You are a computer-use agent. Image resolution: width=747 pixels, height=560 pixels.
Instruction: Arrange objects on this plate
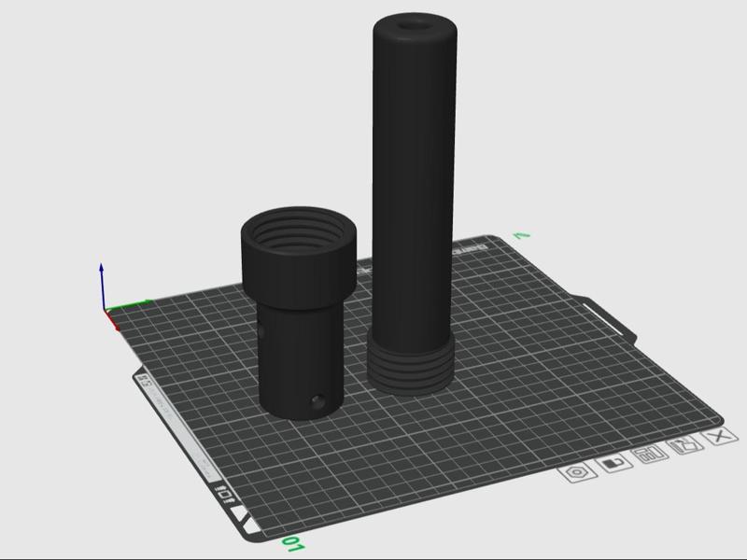point(649,453)
